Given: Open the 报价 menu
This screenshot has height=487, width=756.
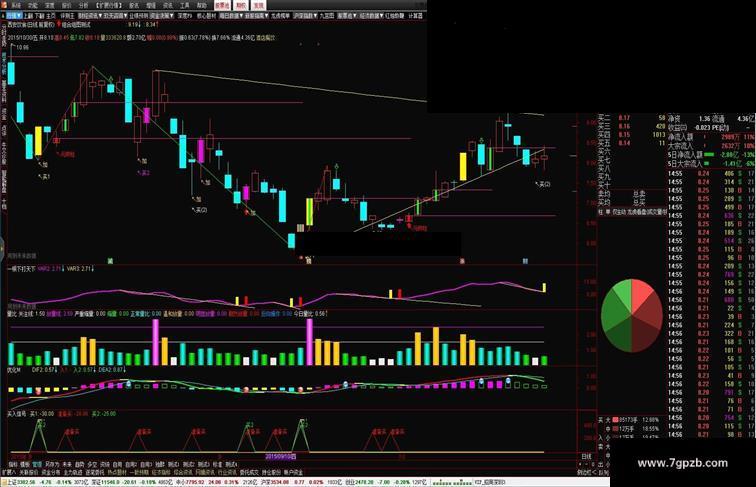Looking at the screenshot, I should coord(67,5).
